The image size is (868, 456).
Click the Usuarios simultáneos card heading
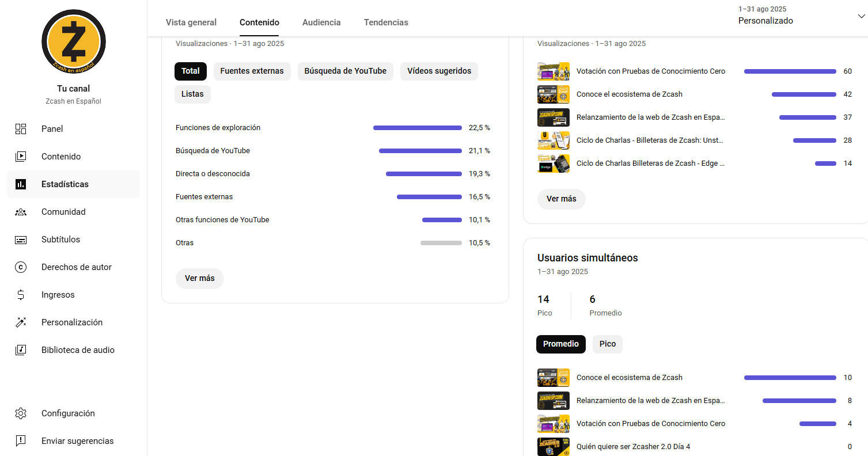point(587,258)
